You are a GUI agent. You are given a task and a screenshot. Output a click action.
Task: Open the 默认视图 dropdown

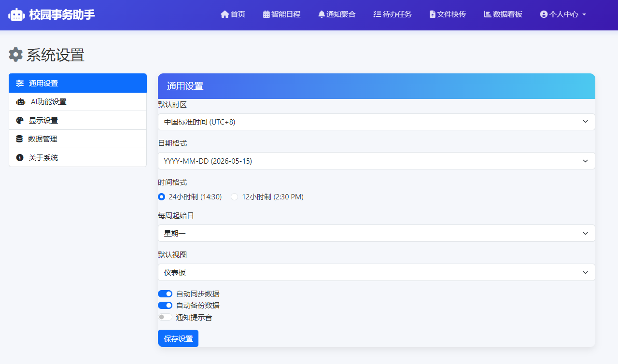(377, 272)
